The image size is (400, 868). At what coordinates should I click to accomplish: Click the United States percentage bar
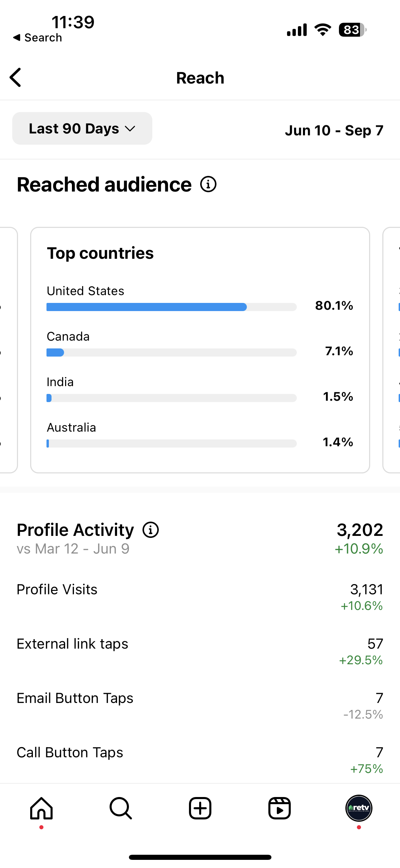coord(171,307)
